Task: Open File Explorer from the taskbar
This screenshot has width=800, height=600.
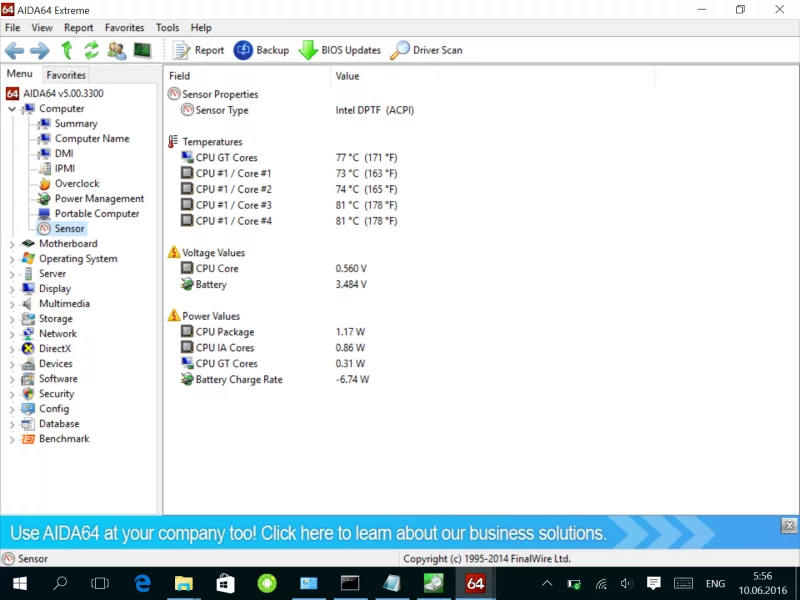Action: tap(184, 583)
